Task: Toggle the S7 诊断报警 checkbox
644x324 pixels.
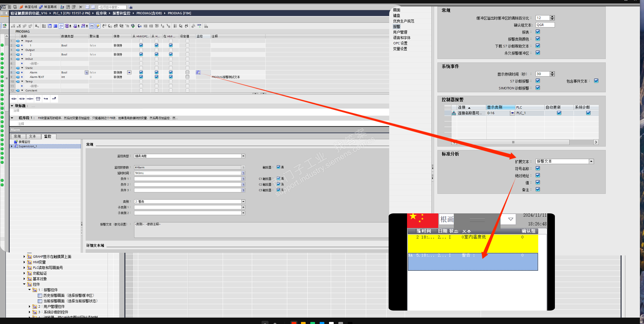Action: 538,81
